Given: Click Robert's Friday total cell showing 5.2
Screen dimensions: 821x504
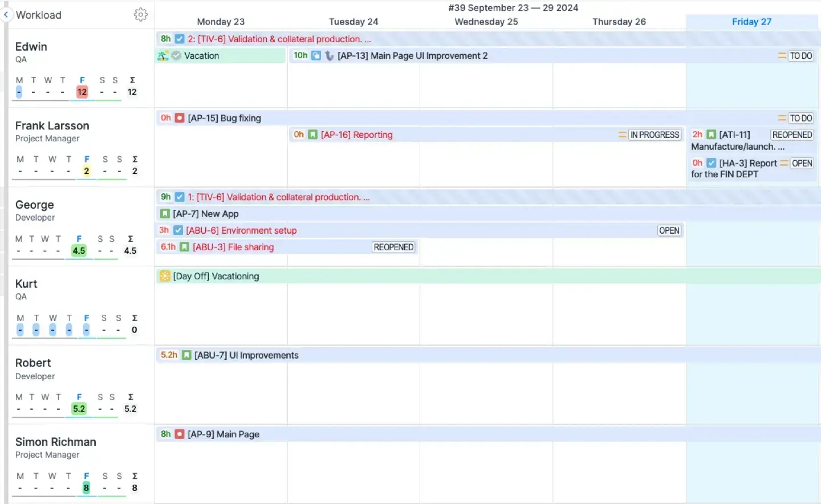Looking at the screenshot, I should [79, 408].
